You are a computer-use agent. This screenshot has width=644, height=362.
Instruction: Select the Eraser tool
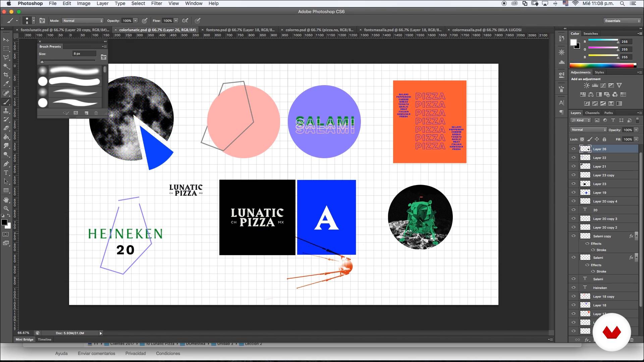click(x=6, y=128)
